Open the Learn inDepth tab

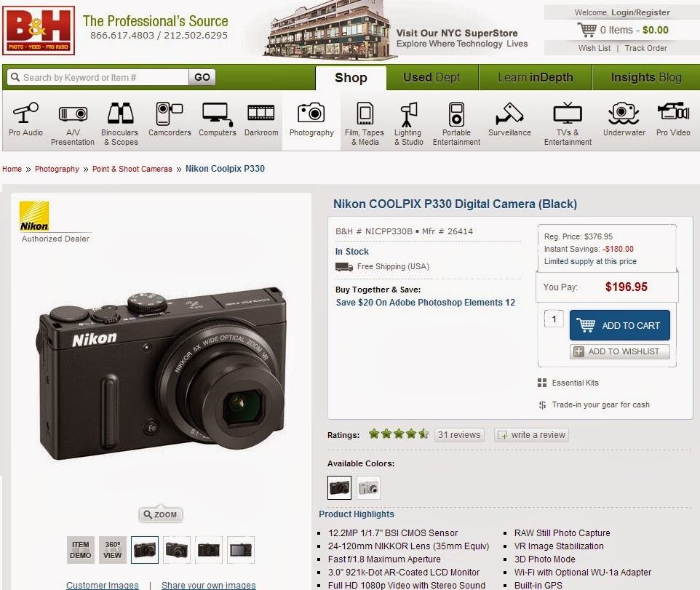tap(536, 78)
